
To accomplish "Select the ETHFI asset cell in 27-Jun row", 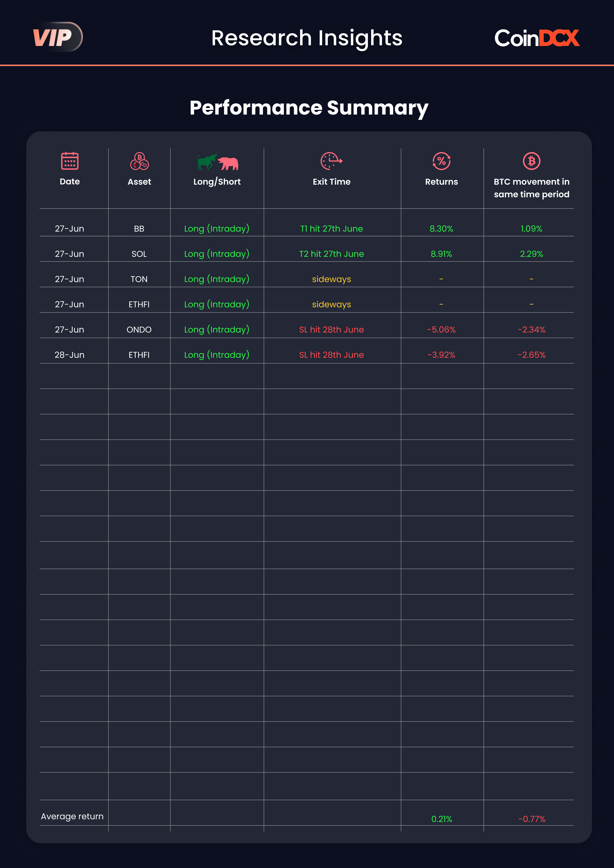I will (x=139, y=305).
